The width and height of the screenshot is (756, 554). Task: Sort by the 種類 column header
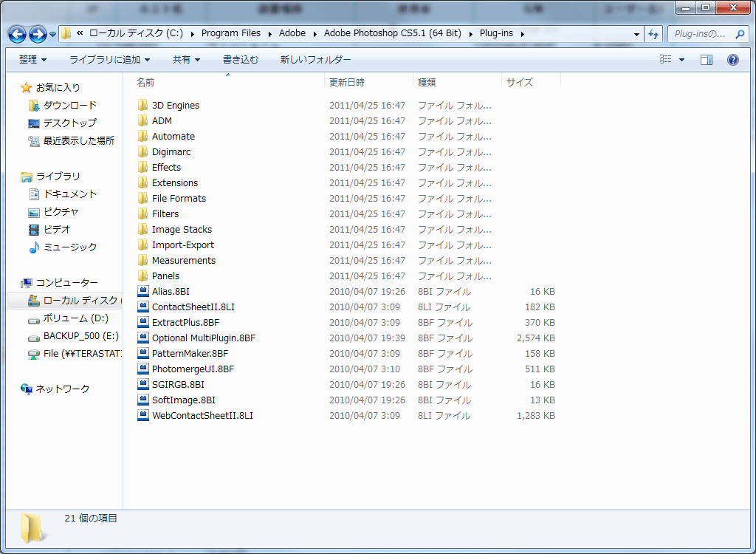click(x=458, y=83)
